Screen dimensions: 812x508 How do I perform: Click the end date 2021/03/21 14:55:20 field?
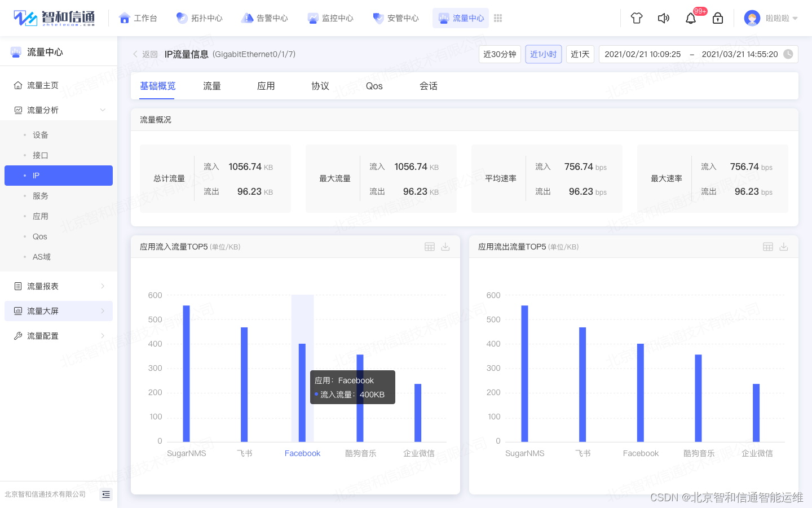click(x=740, y=54)
